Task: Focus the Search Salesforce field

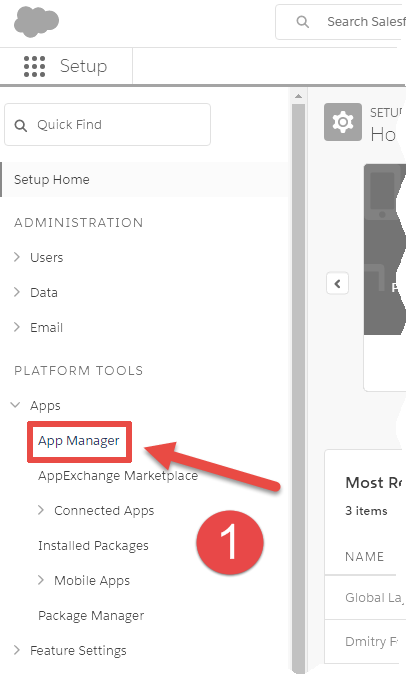Action: tap(340, 22)
